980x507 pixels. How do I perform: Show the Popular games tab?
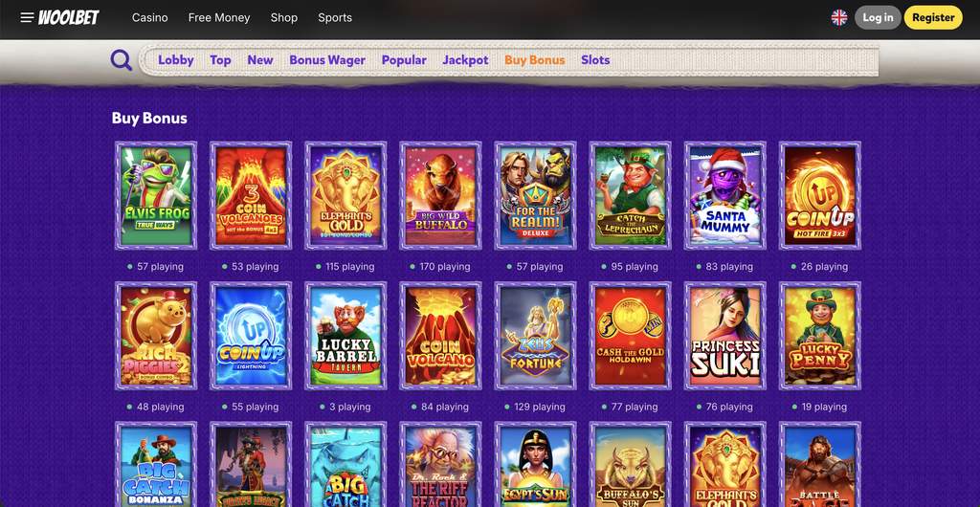tap(404, 60)
